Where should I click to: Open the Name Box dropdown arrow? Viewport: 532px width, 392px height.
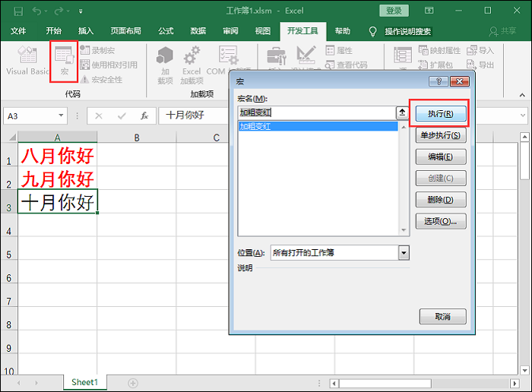click(x=61, y=115)
